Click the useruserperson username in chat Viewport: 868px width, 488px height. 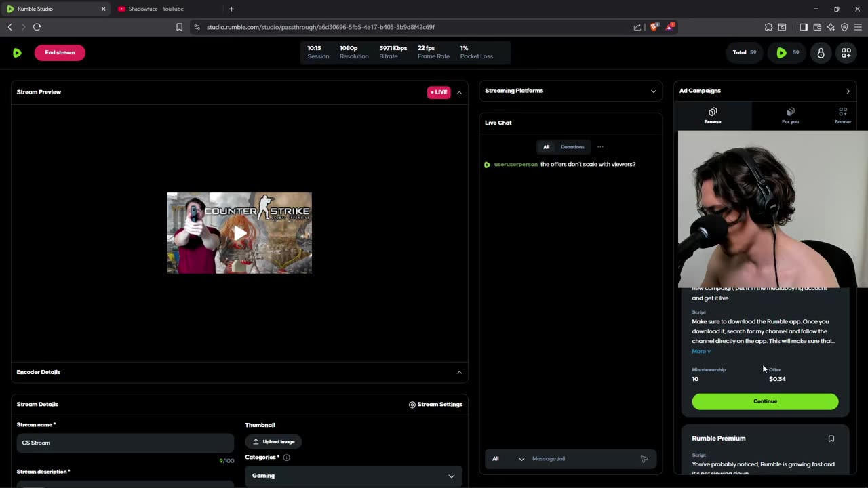pos(516,164)
